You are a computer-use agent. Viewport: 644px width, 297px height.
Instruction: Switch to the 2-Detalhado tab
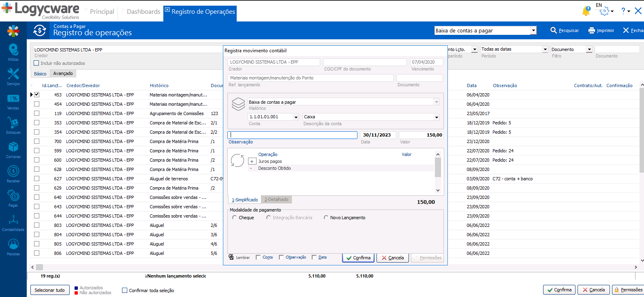point(276,200)
